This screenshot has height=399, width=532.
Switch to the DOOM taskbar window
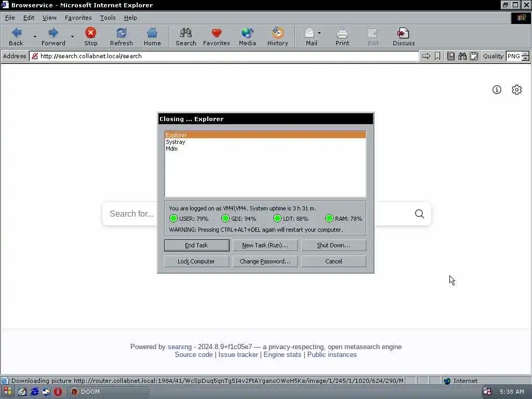click(x=108, y=392)
